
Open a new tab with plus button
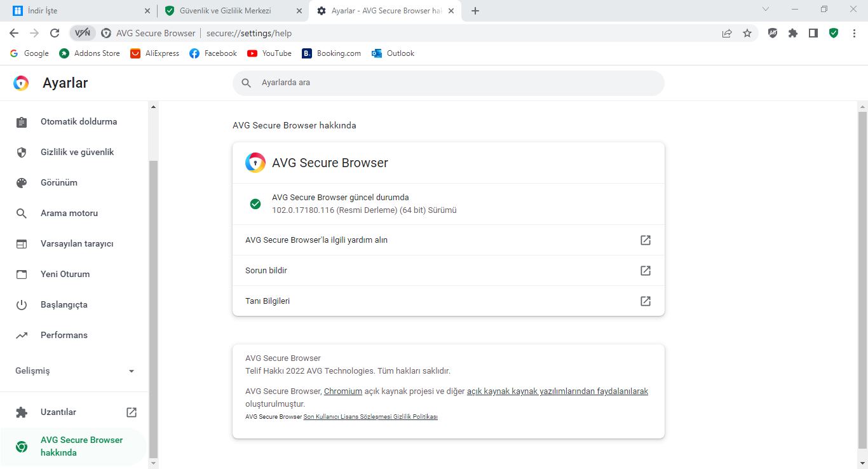pyautogui.click(x=475, y=11)
